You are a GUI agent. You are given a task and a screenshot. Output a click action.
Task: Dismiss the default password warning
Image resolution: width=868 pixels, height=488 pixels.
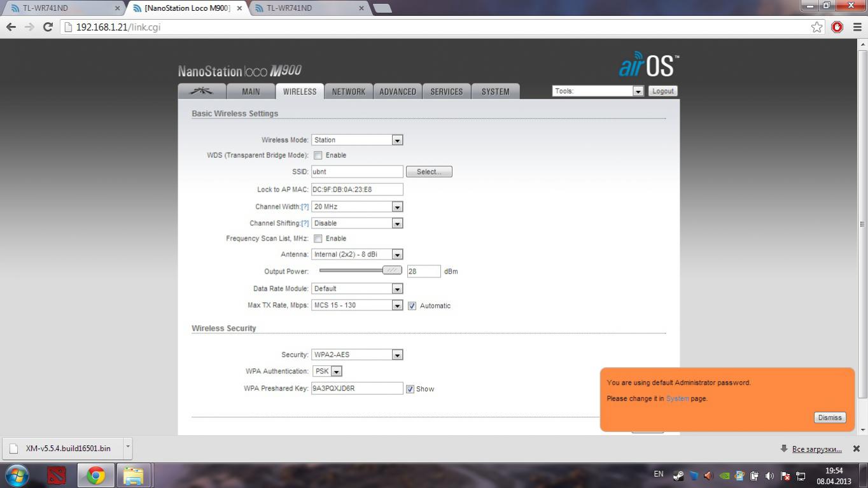pos(829,417)
